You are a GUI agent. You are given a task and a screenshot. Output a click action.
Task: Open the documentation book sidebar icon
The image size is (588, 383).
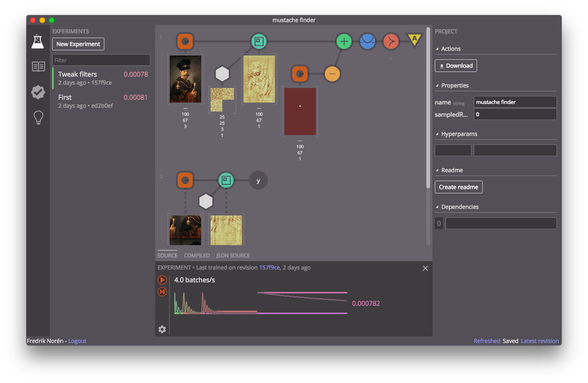click(38, 66)
